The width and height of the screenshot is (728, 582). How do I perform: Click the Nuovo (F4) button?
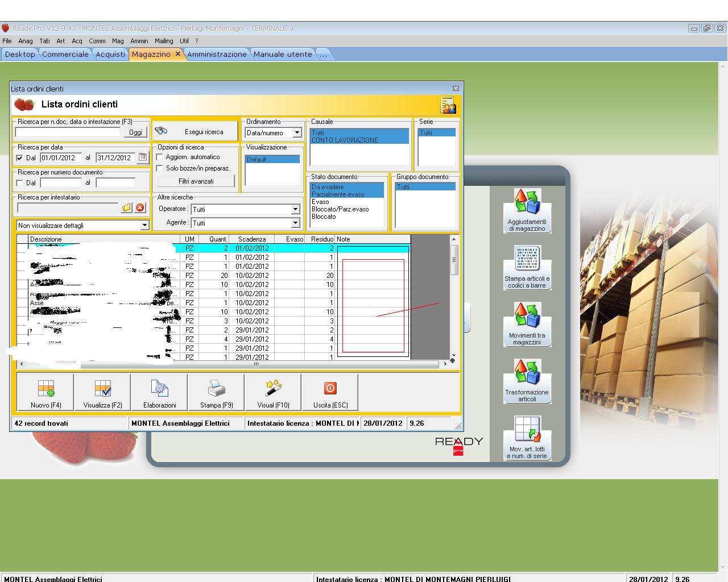(x=46, y=392)
